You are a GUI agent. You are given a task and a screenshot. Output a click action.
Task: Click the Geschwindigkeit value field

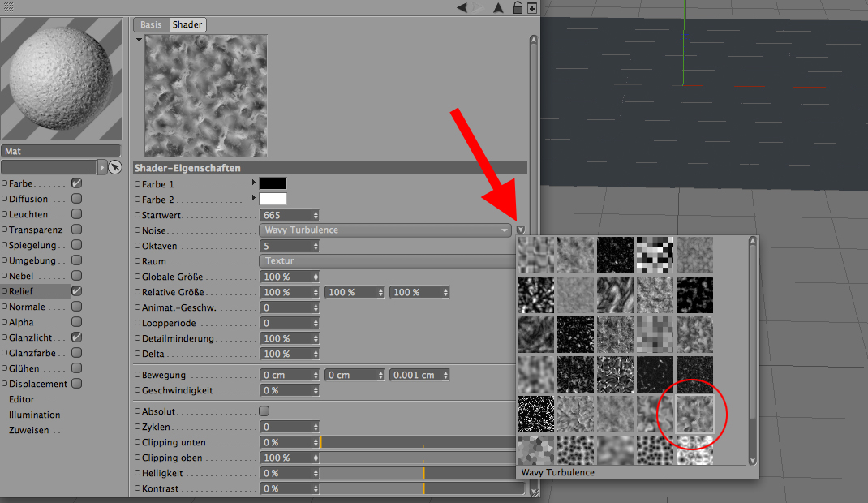click(x=286, y=391)
